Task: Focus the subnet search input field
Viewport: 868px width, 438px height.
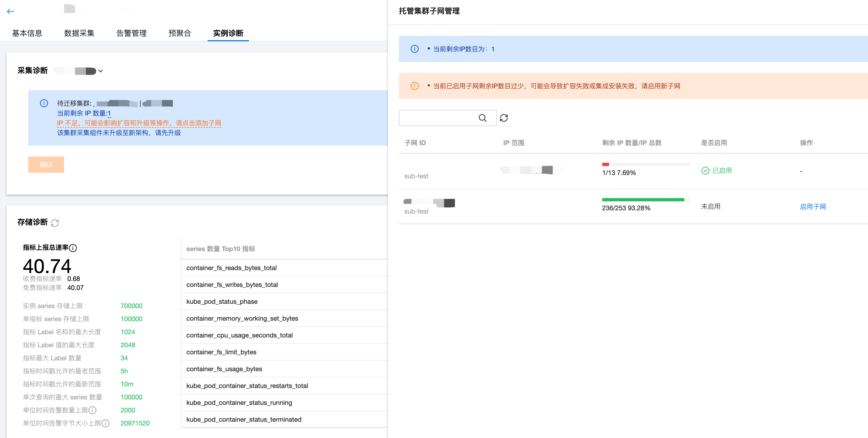Action: [438, 118]
